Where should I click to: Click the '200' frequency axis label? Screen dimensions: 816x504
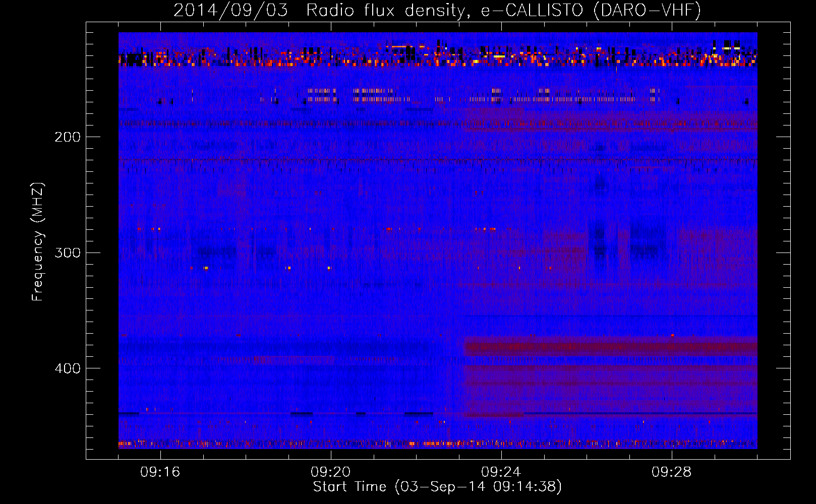click(68, 137)
